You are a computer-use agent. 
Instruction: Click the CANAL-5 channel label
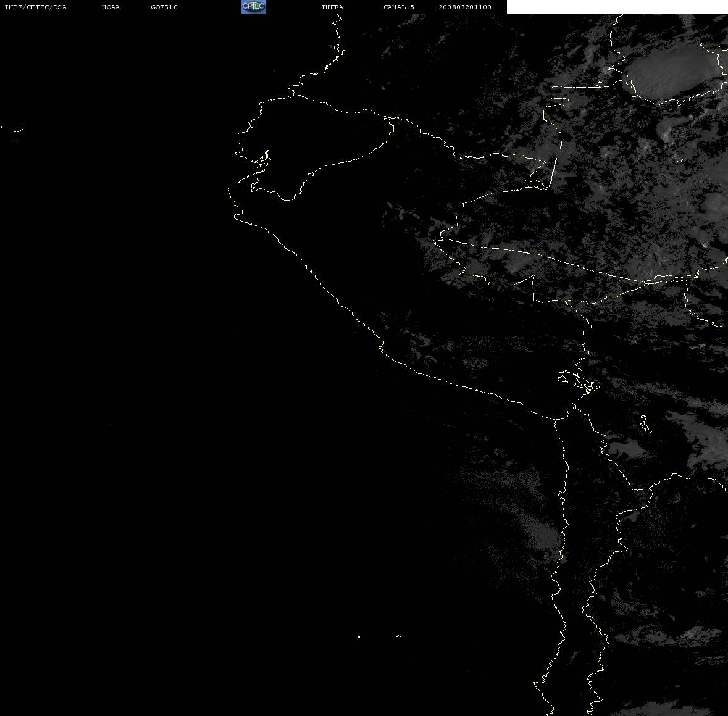[399, 7]
